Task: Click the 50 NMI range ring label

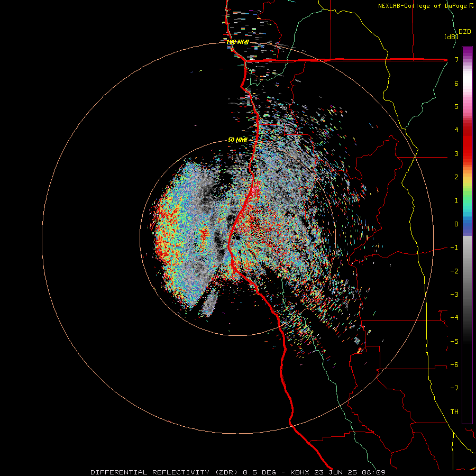Action: (x=237, y=140)
